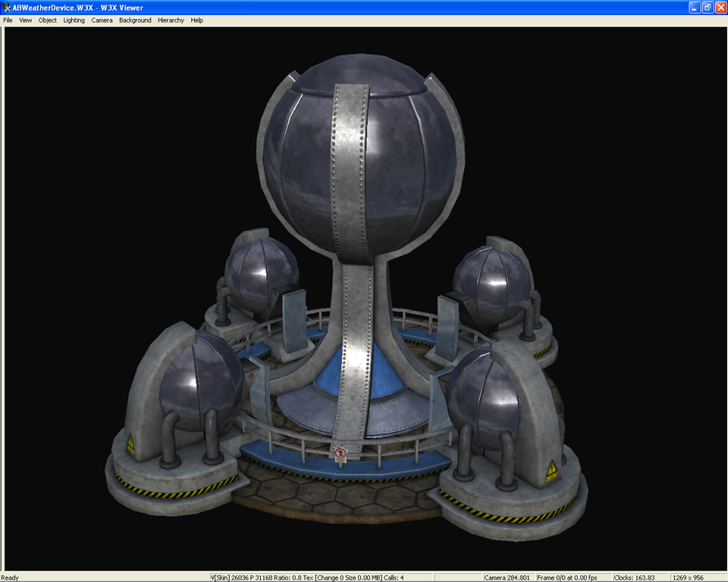Open the View menu
The height and width of the screenshot is (582, 728).
click(x=26, y=20)
